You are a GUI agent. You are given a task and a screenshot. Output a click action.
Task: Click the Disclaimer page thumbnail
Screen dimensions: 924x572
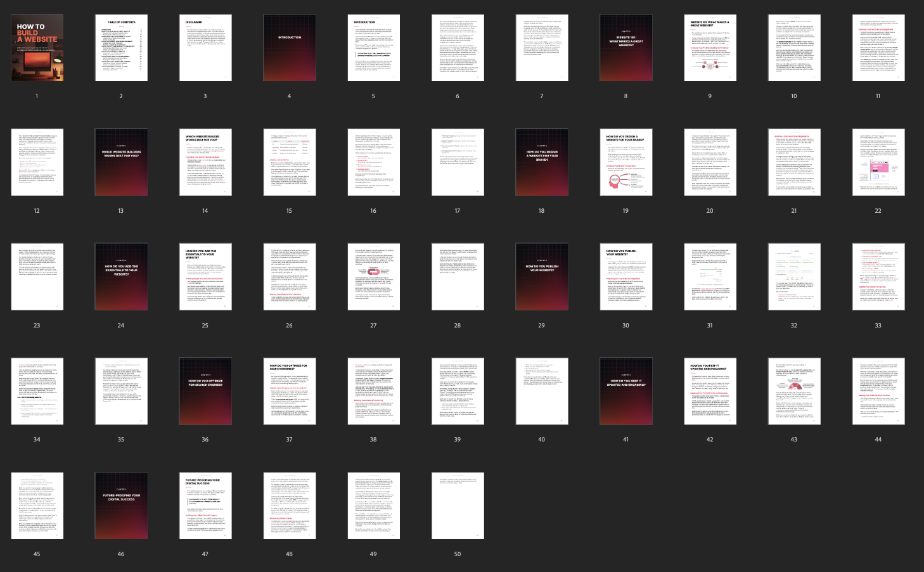tap(205, 48)
